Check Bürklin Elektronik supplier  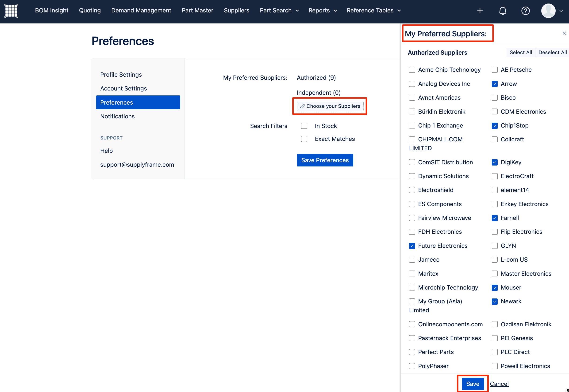(x=412, y=112)
